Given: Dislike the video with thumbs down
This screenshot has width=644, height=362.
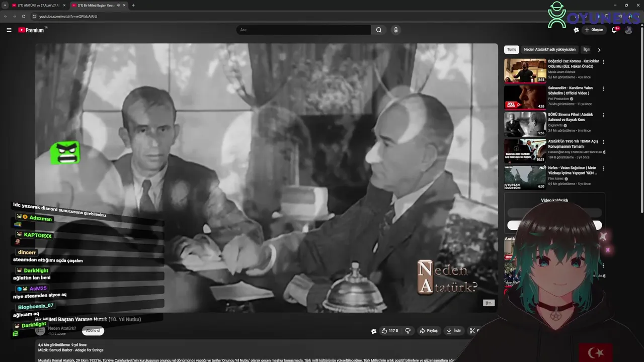Looking at the screenshot, I should pos(408,331).
